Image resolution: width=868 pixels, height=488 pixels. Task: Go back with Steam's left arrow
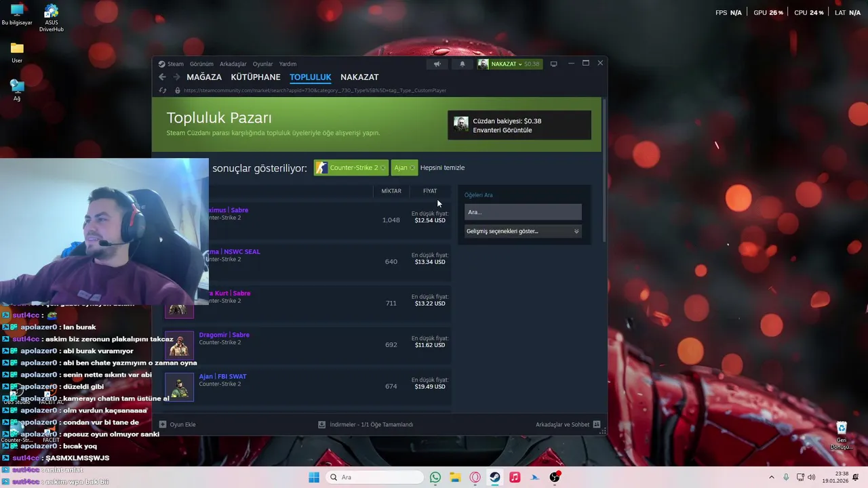(x=162, y=77)
